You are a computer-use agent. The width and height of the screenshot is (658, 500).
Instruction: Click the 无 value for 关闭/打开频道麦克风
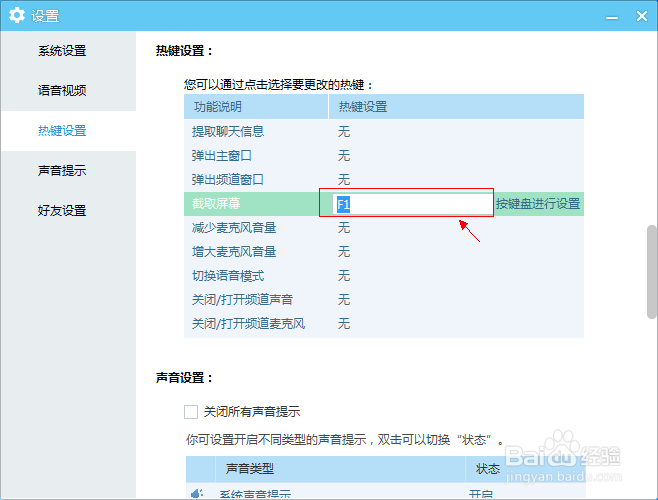coord(344,324)
